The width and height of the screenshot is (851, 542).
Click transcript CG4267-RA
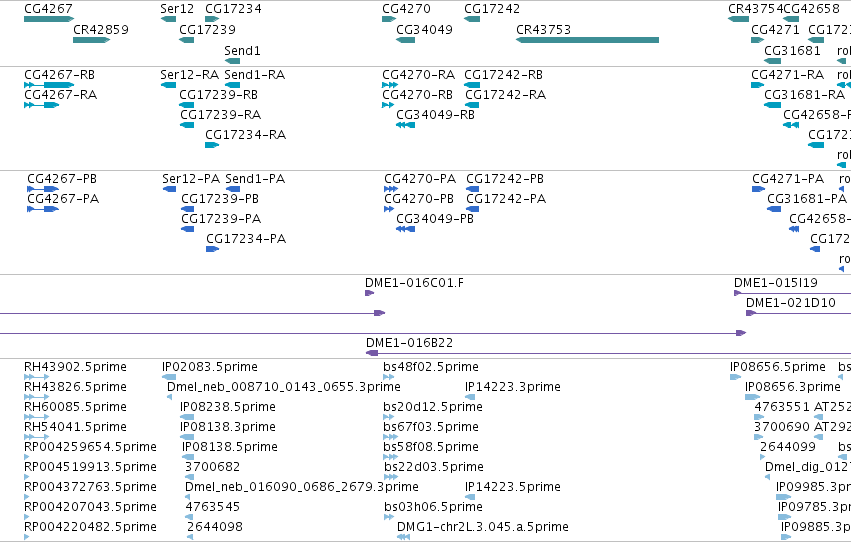click(x=41, y=105)
